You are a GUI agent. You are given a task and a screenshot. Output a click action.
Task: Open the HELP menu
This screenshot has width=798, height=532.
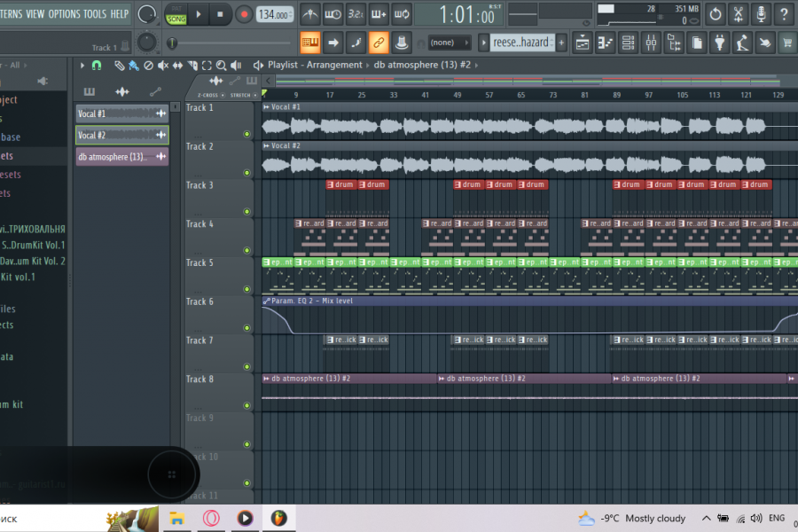pos(120,14)
